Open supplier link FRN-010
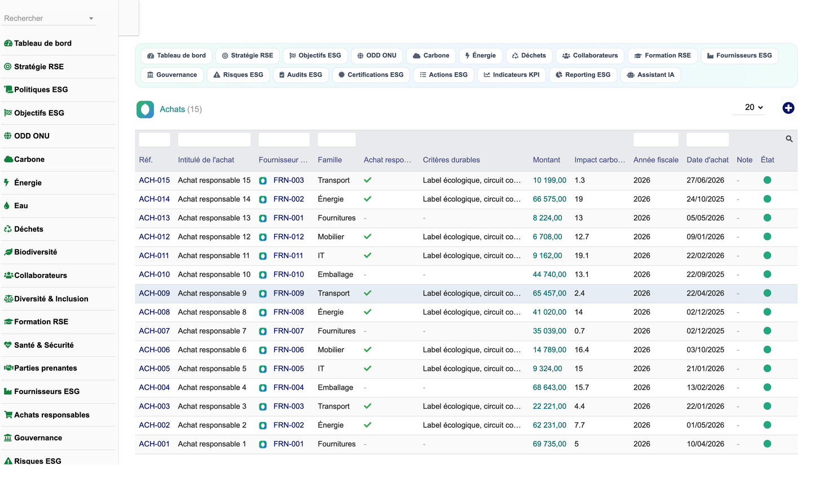This screenshot has height=504, width=815. [289, 275]
